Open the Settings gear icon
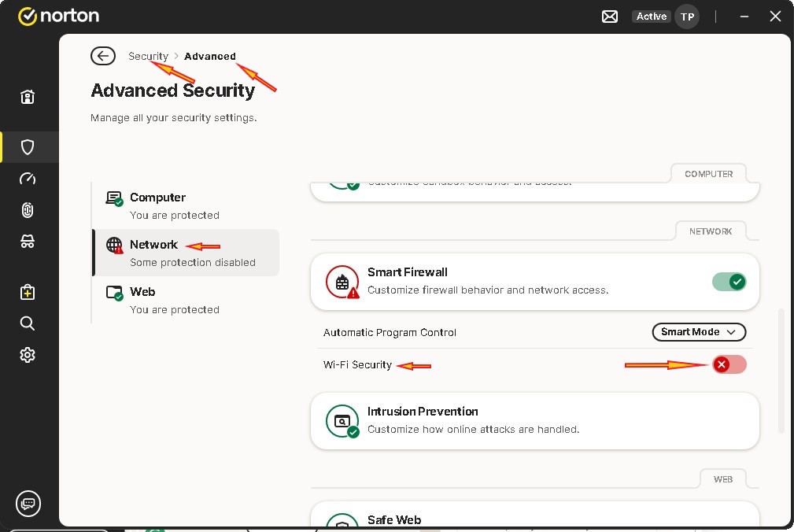 click(28, 355)
